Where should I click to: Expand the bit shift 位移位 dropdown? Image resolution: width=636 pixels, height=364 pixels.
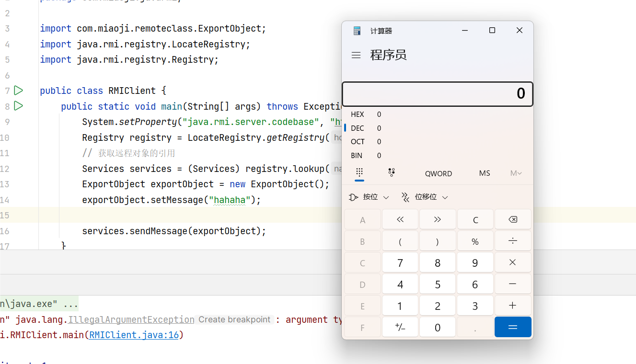424,197
